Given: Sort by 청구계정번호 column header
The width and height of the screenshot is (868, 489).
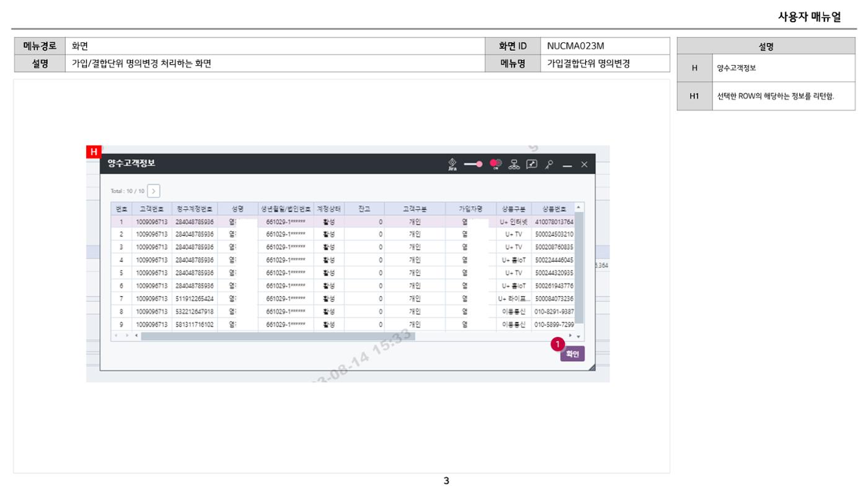Looking at the screenshot, I should [x=195, y=209].
